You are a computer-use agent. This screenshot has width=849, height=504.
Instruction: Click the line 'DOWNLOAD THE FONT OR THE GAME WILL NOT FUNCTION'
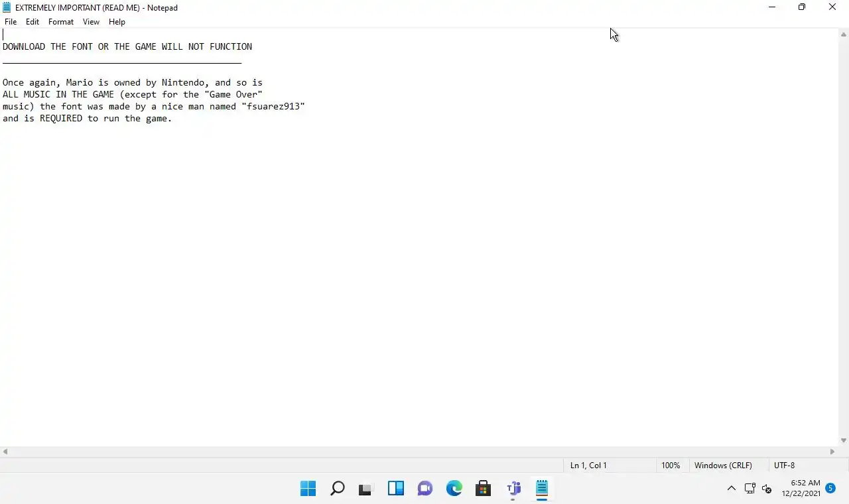click(x=127, y=46)
